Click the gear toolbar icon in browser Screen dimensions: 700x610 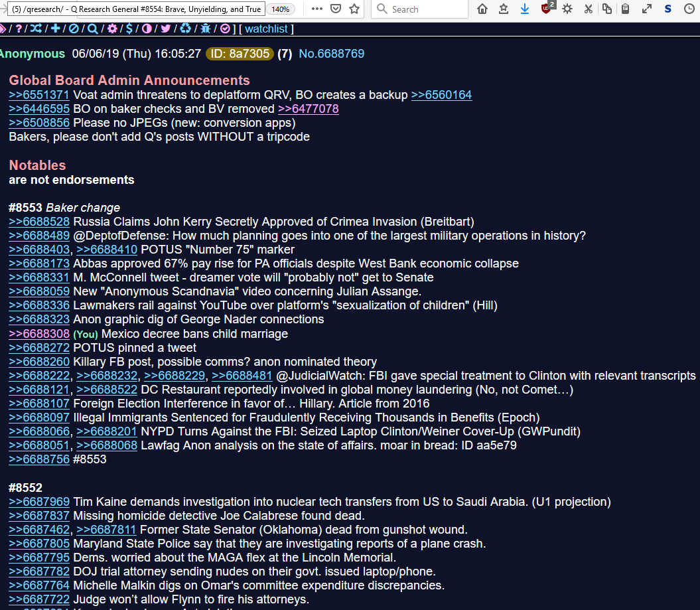[x=567, y=9]
